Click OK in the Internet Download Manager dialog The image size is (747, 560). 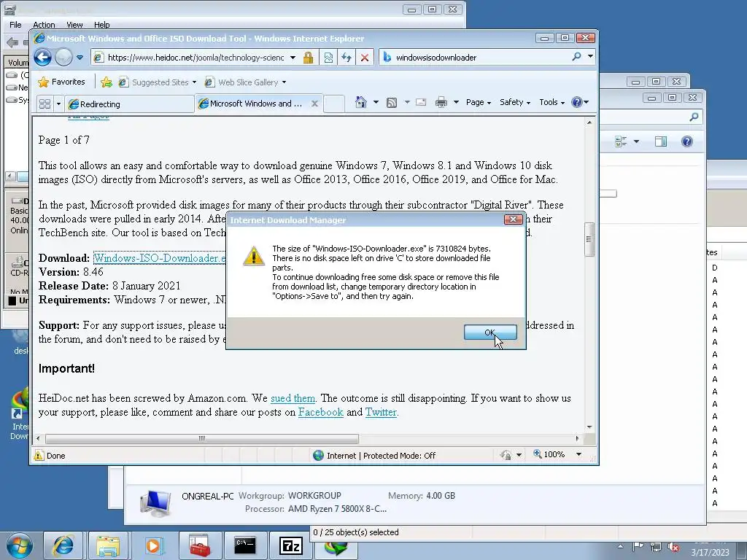490,332
